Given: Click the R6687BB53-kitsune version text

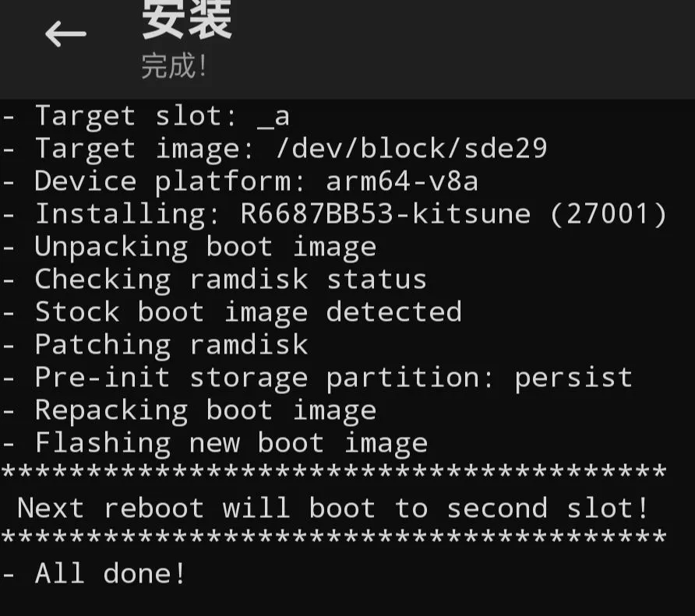Looking at the screenshot, I should [x=386, y=214].
